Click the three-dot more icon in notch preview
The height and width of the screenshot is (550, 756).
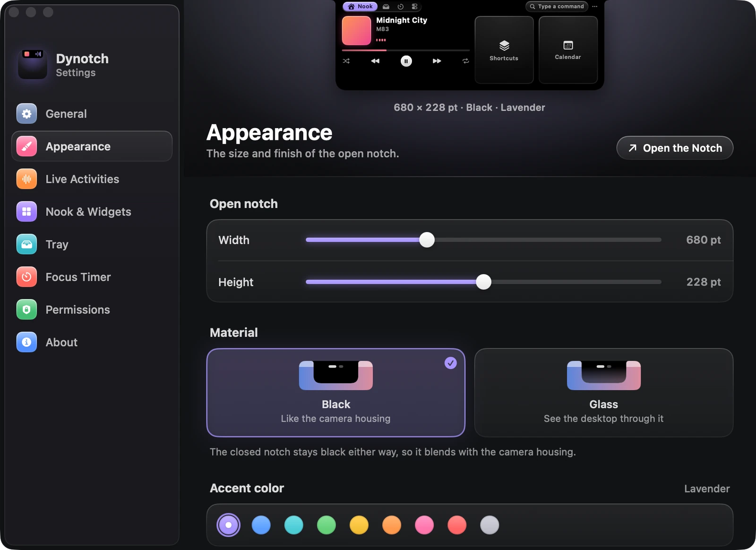(x=594, y=7)
